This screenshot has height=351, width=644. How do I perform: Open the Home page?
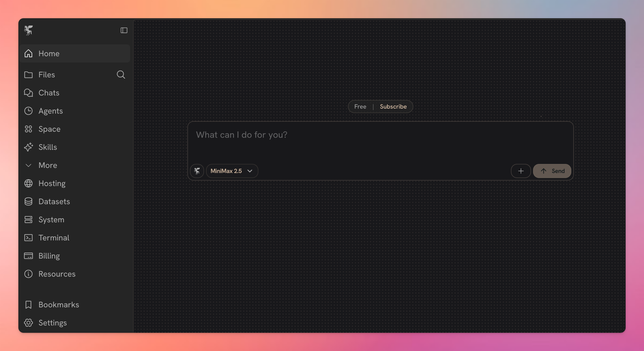pyautogui.click(x=49, y=53)
